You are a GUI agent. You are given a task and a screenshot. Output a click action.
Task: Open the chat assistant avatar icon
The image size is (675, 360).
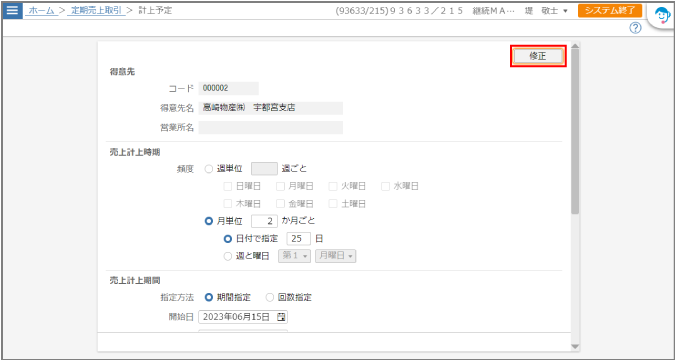tap(662, 16)
